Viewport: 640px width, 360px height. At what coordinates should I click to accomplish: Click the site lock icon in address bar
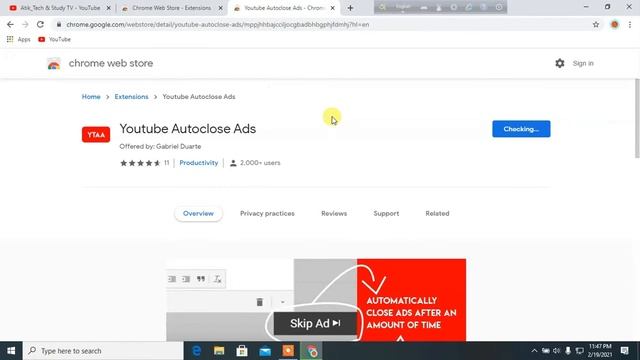point(59,24)
